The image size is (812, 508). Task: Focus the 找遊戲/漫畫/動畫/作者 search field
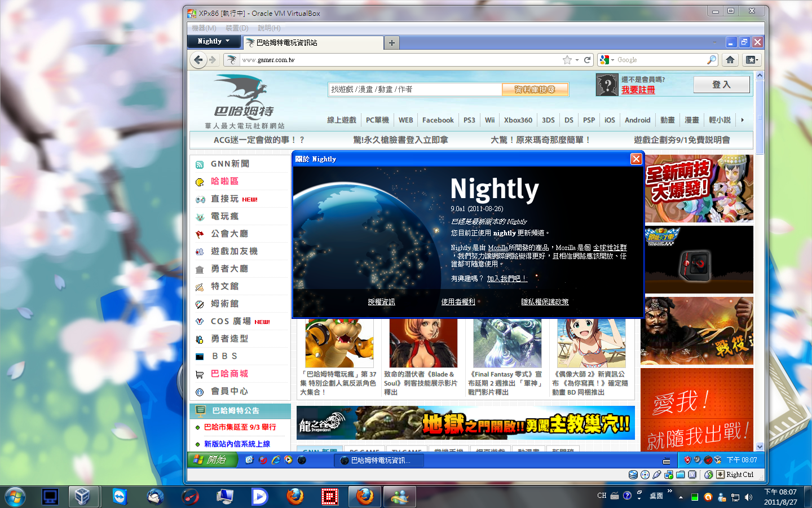(x=416, y=89)
